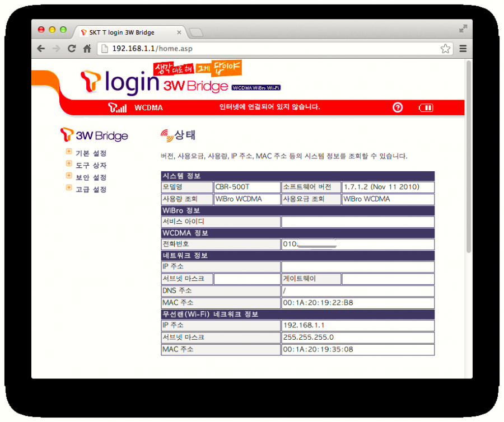The width and height of the screenshot is (504, 422).
Task: Click the WCDMA 정보 section header
Action: click(298, 233)
